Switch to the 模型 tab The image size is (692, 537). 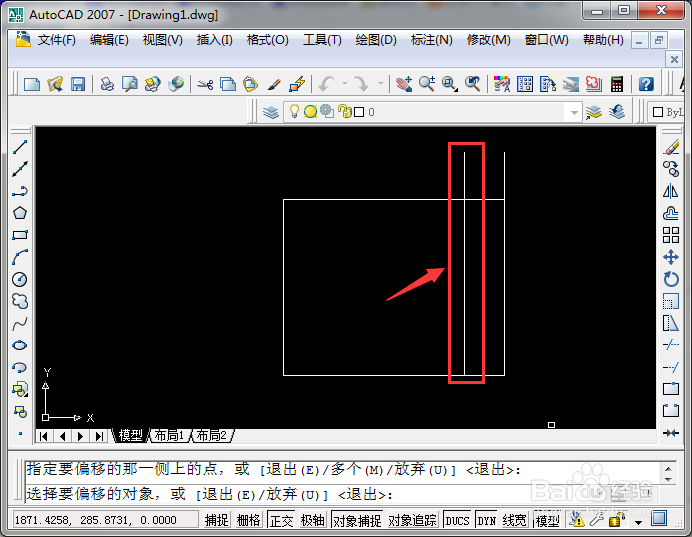coord(130,436)
